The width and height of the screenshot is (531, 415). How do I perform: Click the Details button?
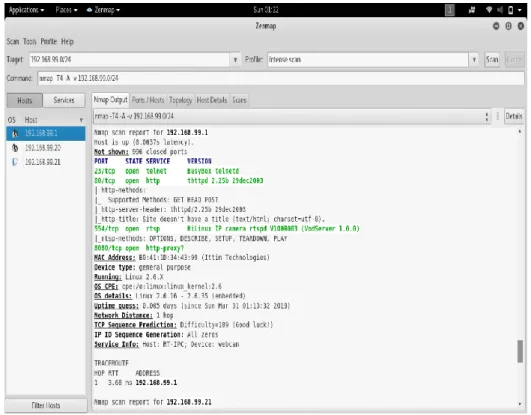click(514, 116)
